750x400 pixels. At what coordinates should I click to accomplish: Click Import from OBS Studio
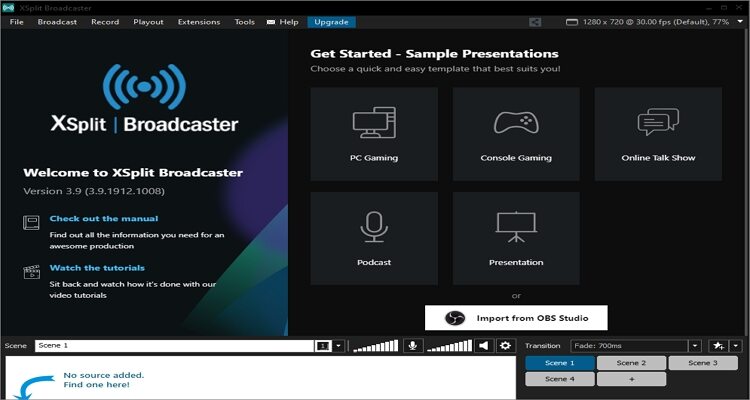click(x=516, y=318)
